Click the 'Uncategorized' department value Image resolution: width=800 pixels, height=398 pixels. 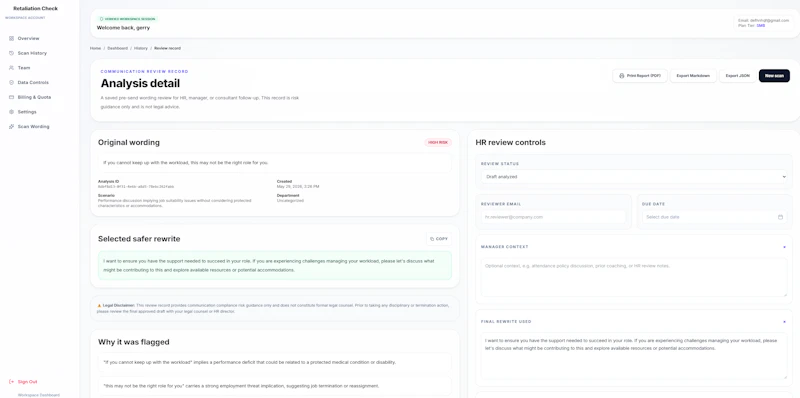290,201
